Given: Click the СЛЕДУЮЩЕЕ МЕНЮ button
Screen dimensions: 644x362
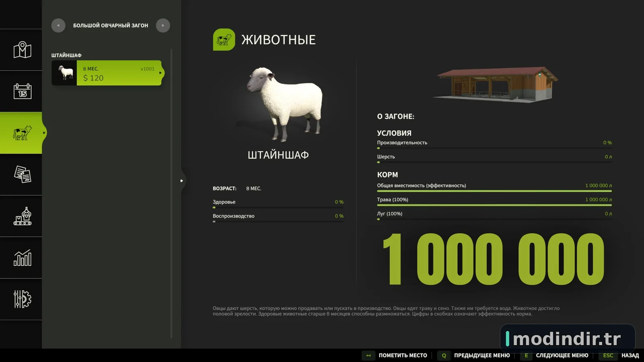Looking at the screenshot, I should (x=555, y=355).
